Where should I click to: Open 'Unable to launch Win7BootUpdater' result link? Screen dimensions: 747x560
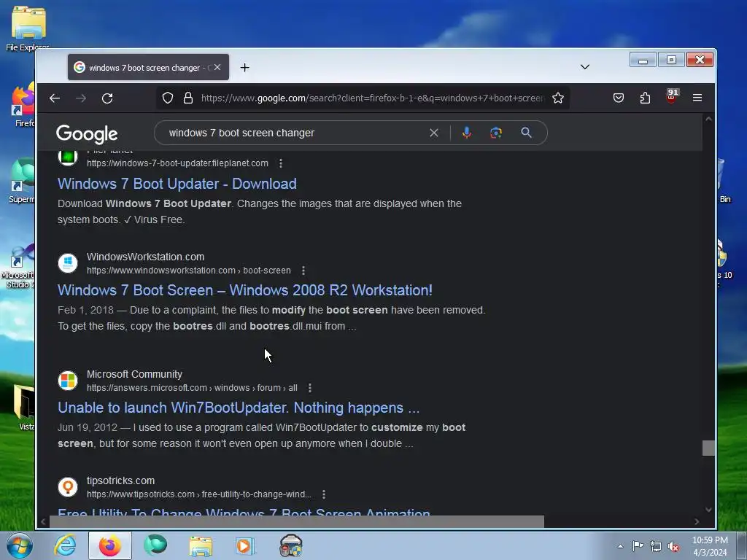[x=239, y=408]
